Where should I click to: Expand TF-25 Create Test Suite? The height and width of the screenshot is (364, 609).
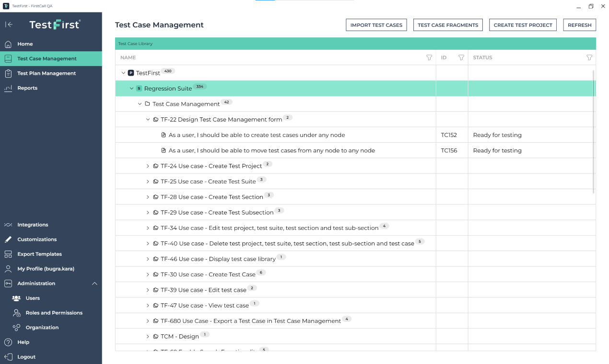point(148,182)
